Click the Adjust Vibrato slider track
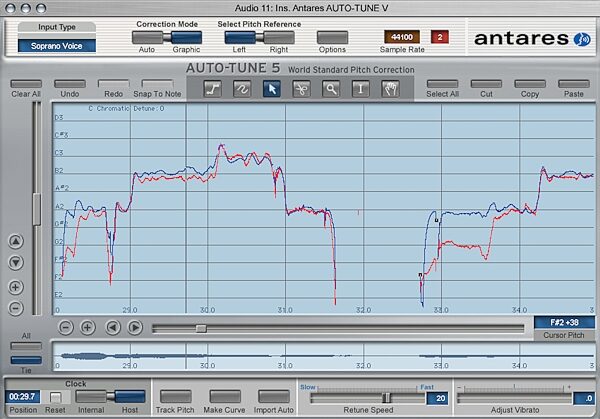 [x=515, y=399]
